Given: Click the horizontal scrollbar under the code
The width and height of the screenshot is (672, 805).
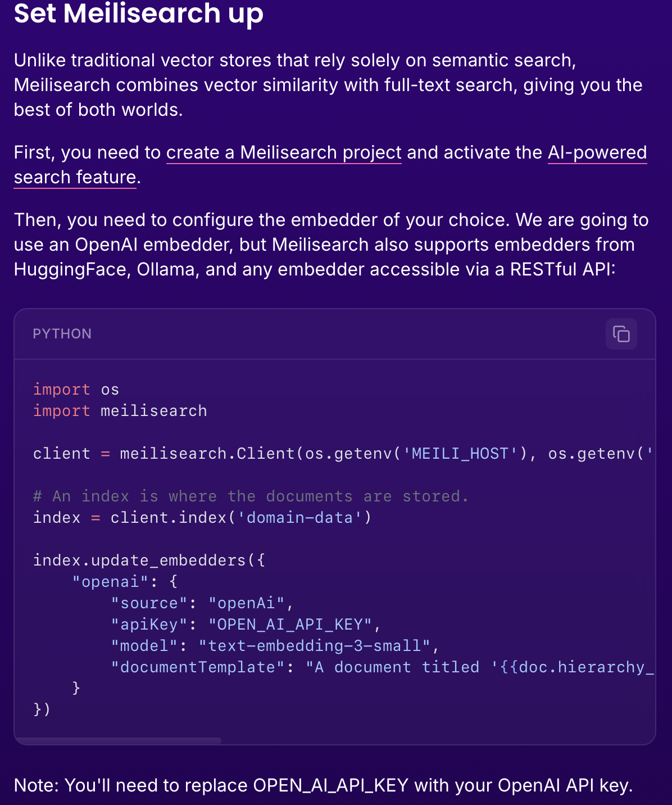Looking at the screenshot, I should [118, 741].
